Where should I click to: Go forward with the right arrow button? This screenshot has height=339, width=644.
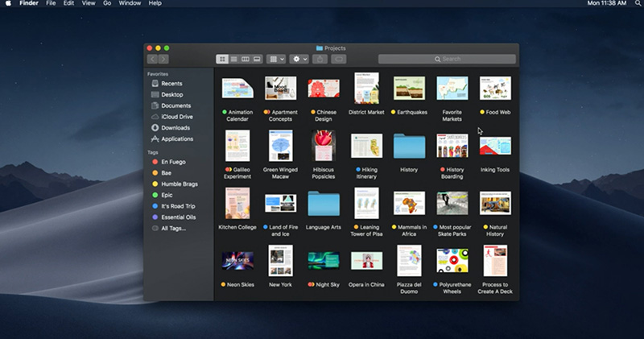tap(163, 60)
